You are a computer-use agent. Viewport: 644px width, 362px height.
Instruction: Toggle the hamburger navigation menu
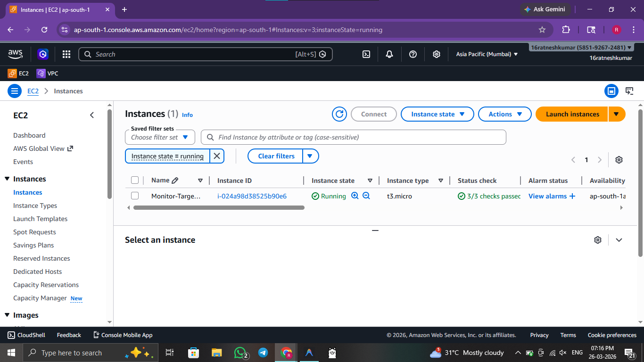tap(15, 91)
